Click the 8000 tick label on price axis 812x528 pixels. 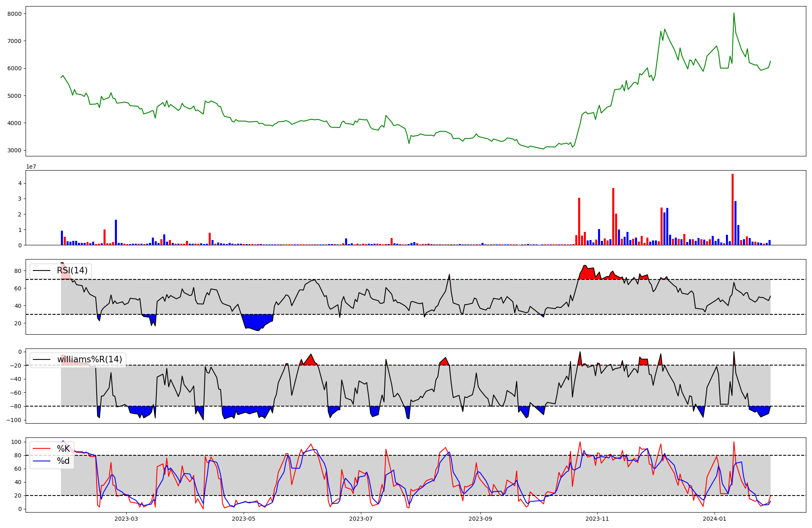click(14, 14)
